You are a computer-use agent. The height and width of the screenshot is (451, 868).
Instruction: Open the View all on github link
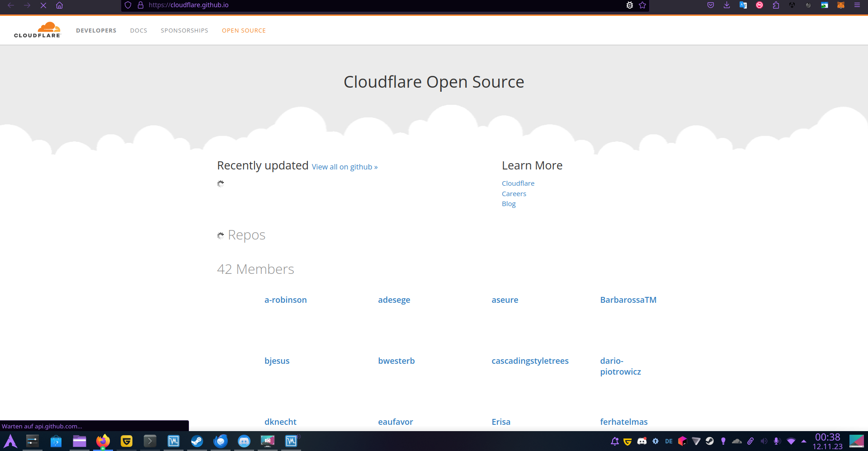(x=344, y=167)
